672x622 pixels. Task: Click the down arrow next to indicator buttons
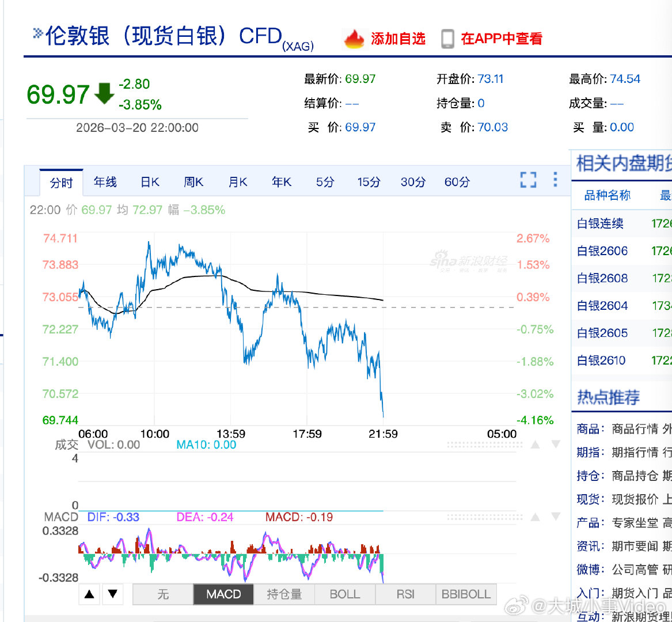[x=113, y=594]
